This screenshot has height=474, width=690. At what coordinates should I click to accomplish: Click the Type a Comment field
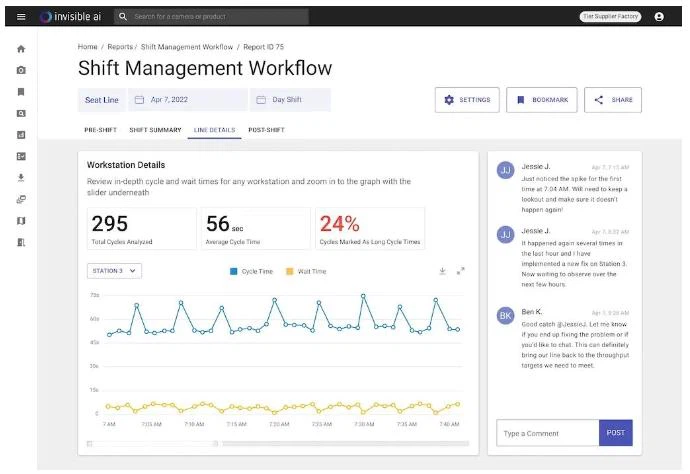[x=547, y=433]
